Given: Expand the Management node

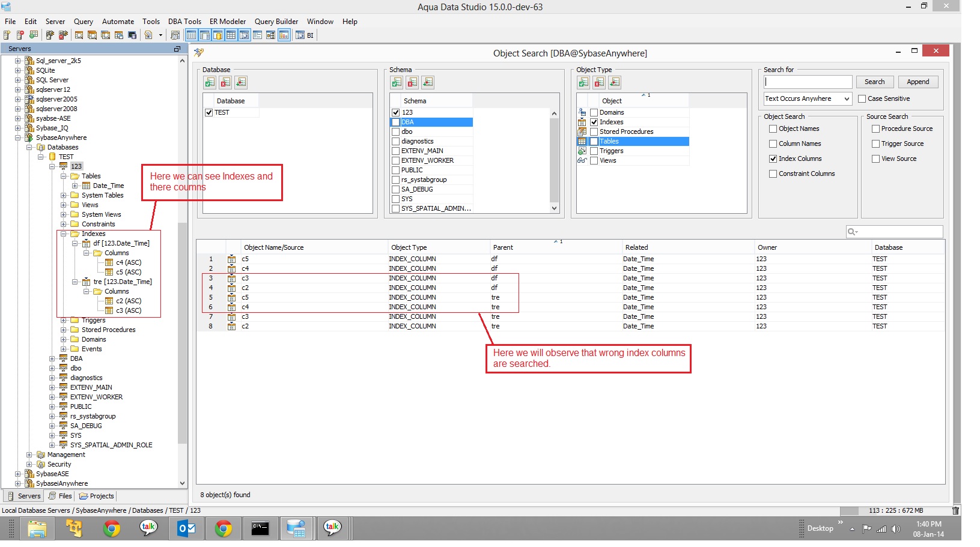Looking at the screenshot, I should [x=29, y=455].
